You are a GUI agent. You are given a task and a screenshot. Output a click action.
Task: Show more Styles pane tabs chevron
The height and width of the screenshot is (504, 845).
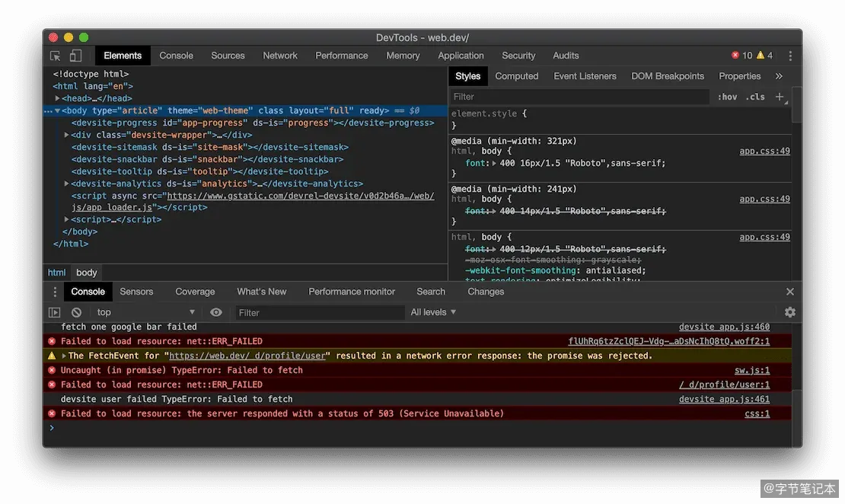(x=779, y=76)
